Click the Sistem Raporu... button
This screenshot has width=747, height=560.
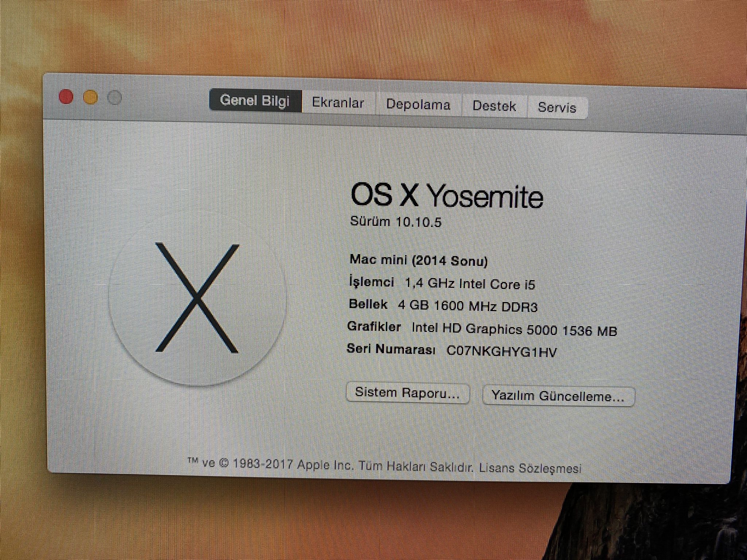pos(407,393)
